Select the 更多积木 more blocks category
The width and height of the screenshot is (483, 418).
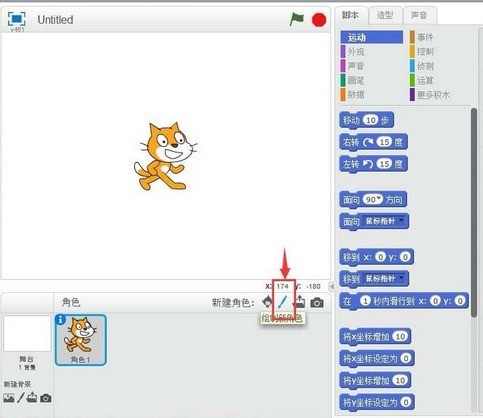[430, 95]
